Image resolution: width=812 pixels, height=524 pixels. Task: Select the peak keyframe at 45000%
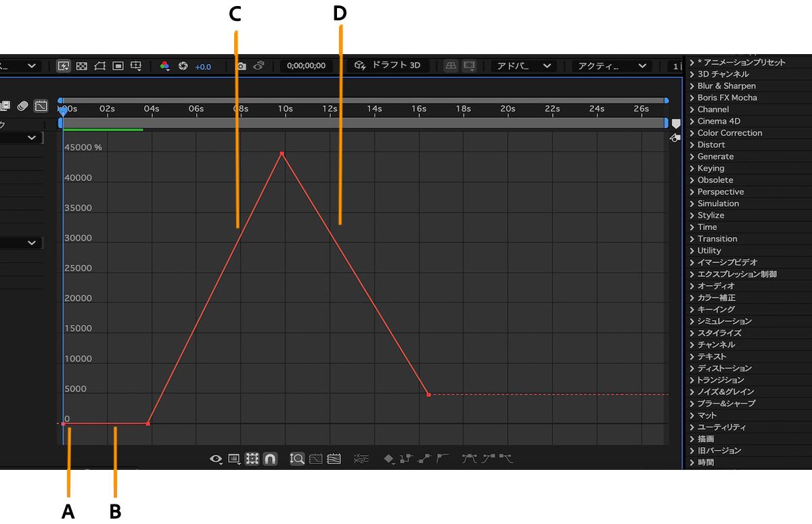click(282, 153)
